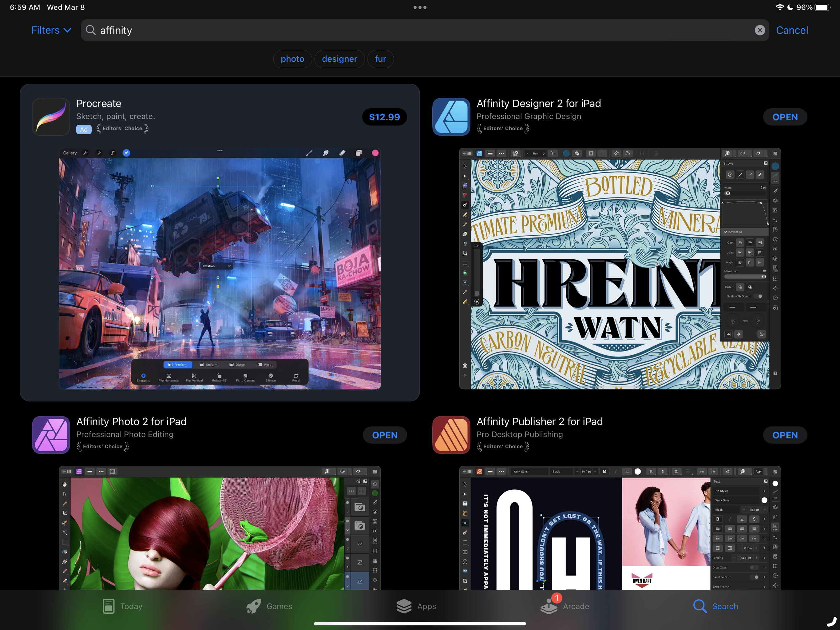The height and width of the screenshot is (630, 840).
Task: Switch to the Today tab
Action: click(x=122, y=606)
